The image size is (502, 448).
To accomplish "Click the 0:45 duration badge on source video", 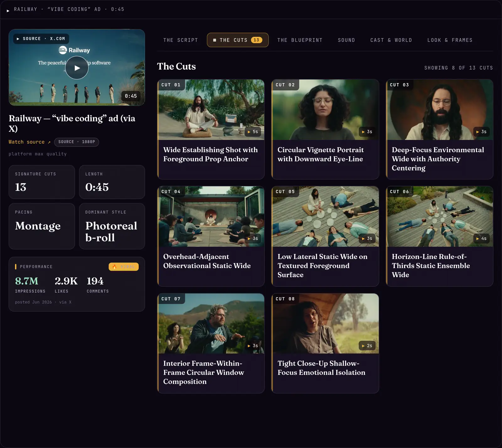I will (131, 96).
